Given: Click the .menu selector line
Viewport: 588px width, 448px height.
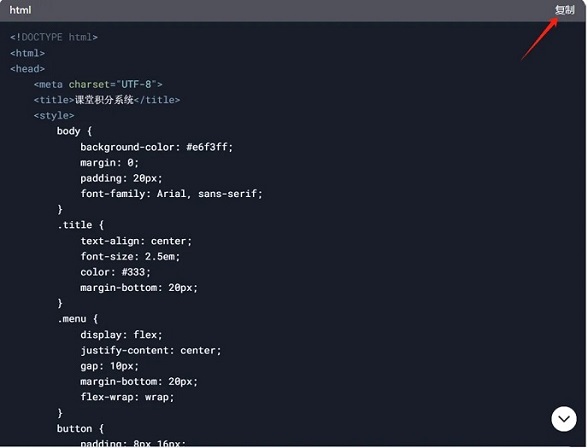Looking at the screenshot, I should 77,319.
